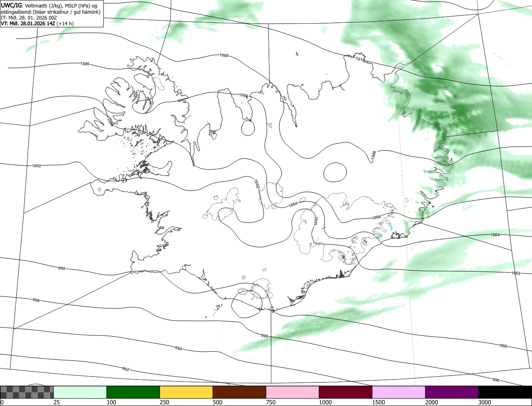Select the light pink 750–1000 legend swatch

point(293,392)
